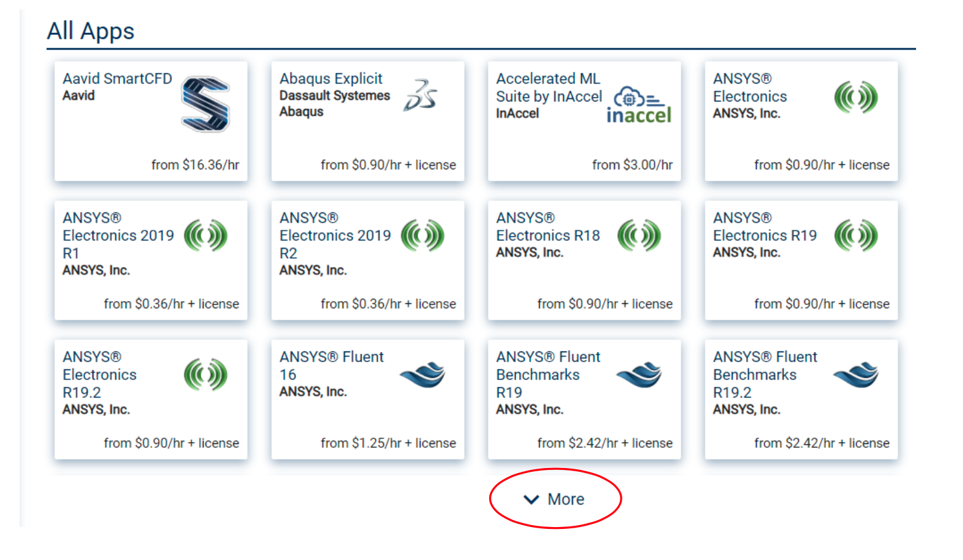
Task: Open ANSYS Fluent Benchmarks R19.2 title
Action: coord(765,374)
